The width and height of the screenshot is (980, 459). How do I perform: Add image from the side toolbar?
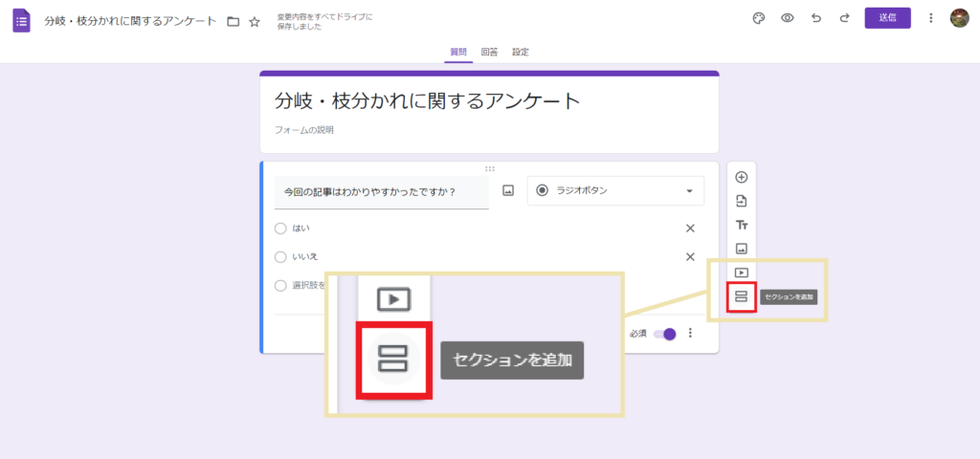point(742,249)
